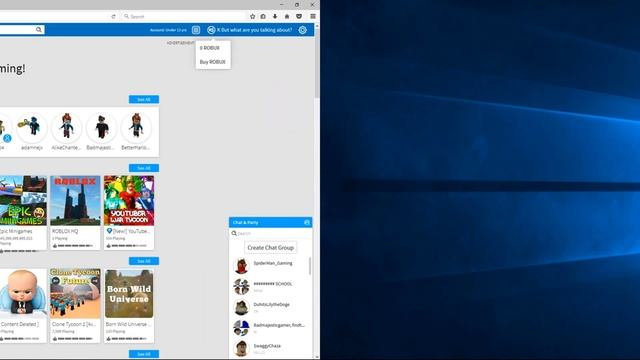
Task: Click the Pocket icon in browser toolbar
Action: pyautogui.click(x=299, y=16)
